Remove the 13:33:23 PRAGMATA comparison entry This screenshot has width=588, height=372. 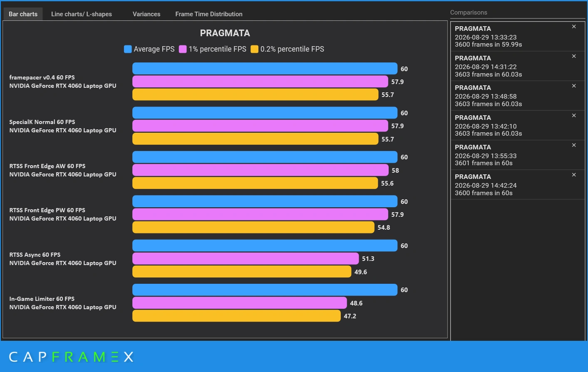[574, 27]
